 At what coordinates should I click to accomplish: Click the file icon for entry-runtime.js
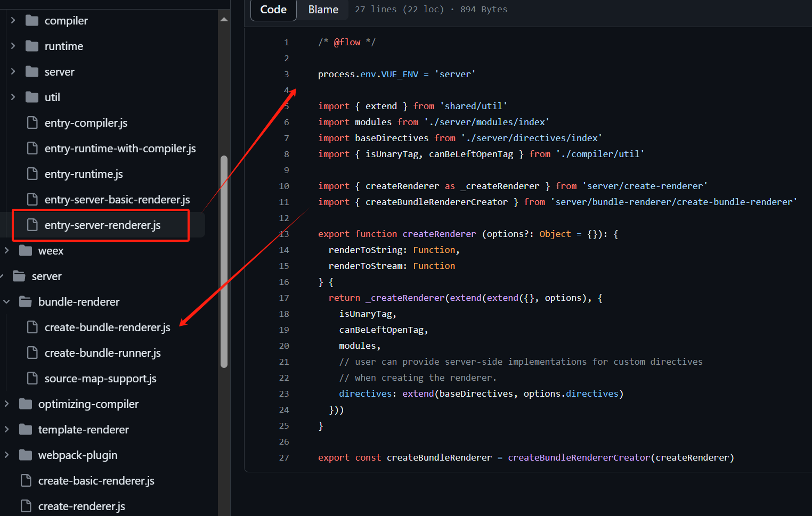click(33, 174)
